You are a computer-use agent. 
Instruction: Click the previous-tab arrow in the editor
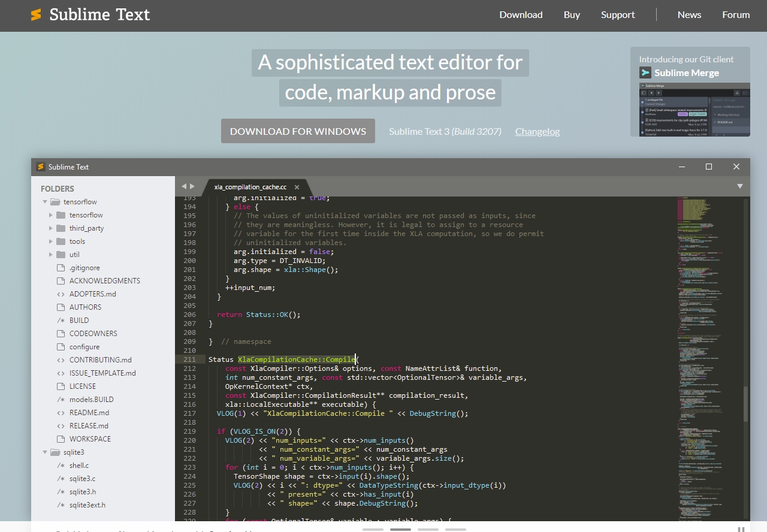183,186
